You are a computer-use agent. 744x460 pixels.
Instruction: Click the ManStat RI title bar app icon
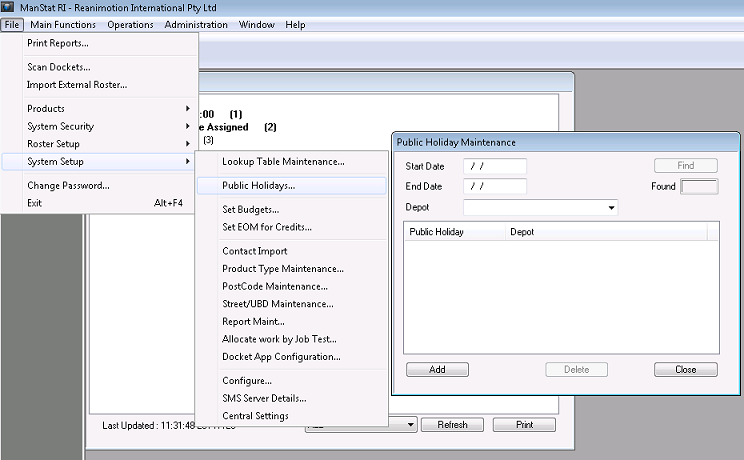9,8
